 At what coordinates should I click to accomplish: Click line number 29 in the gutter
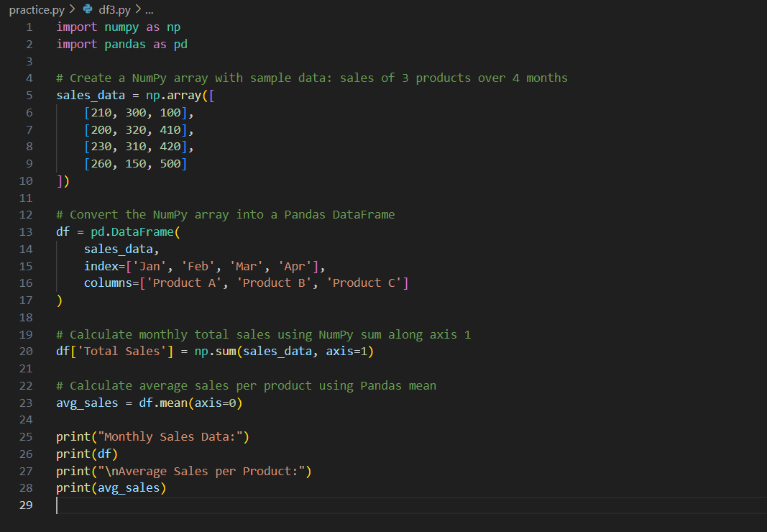click(26, 505)
